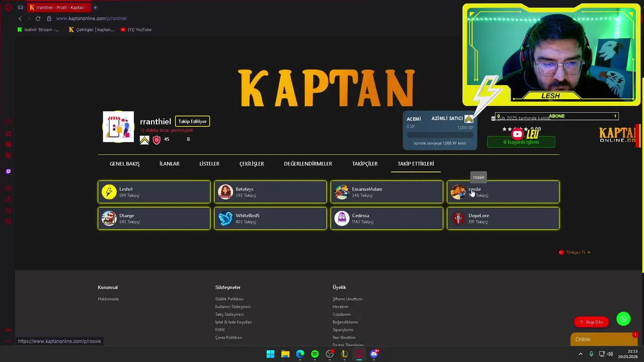Open Cedessa's purple ghost avatar

[x=342, y=218]
